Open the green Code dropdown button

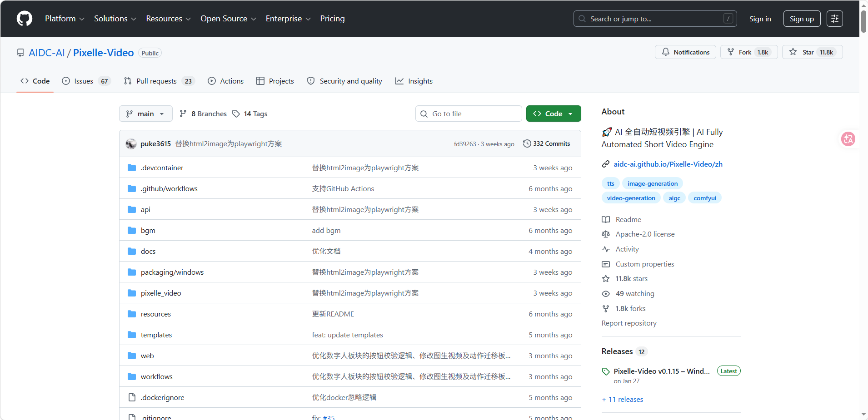[x=553, y=114]
